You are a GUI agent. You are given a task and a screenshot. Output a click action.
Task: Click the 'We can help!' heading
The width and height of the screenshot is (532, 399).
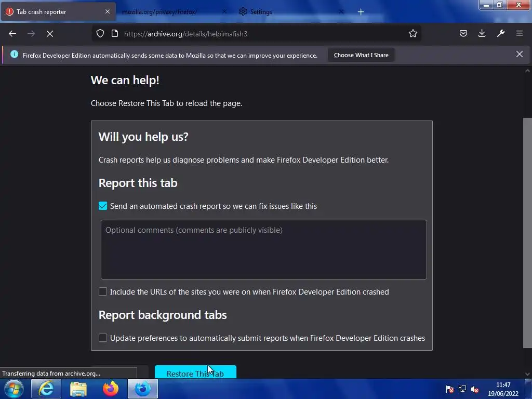point(125,81)
